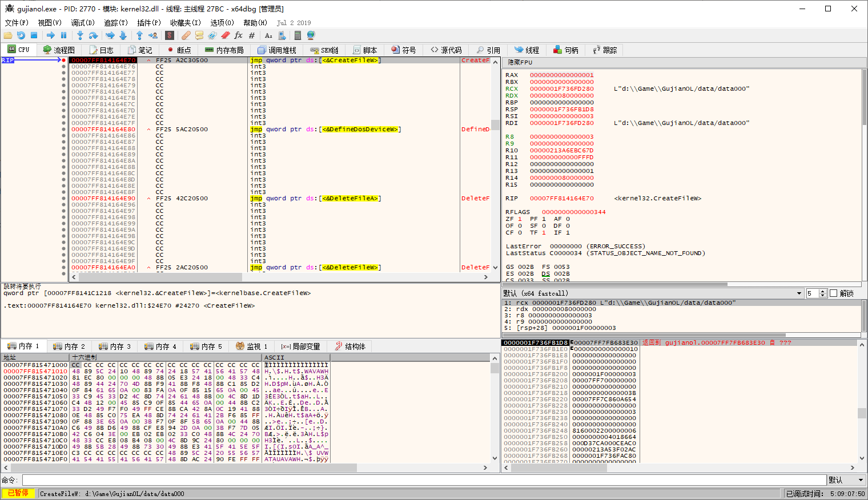
Task: Open the SEH链 tab
Action: (324, 50)
